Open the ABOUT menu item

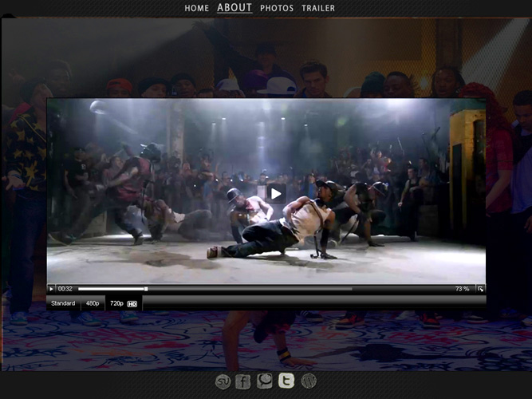234,8
